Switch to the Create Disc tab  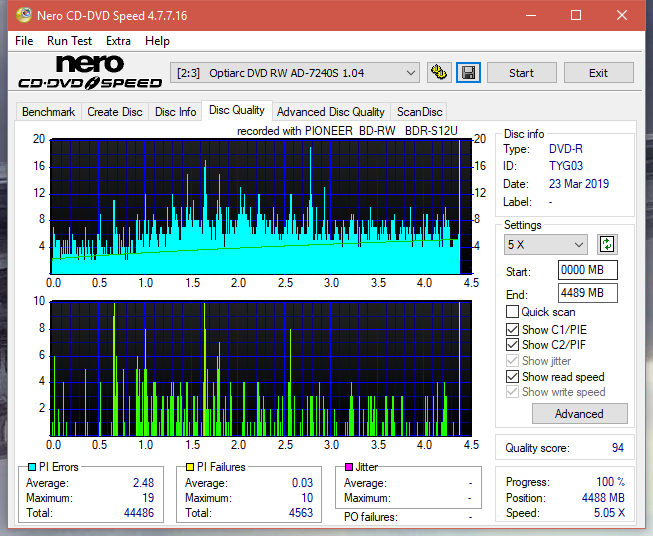[115, 112]
